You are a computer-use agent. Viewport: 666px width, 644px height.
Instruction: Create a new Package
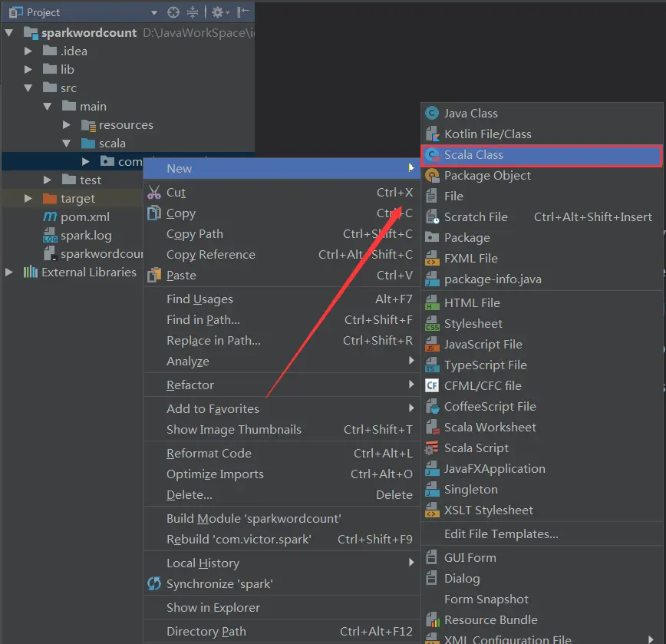[x=542, y=238]
